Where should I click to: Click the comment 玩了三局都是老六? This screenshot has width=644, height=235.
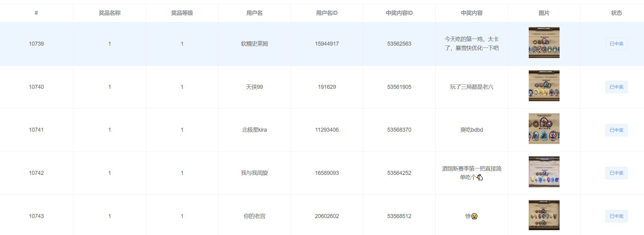point(471,87)
